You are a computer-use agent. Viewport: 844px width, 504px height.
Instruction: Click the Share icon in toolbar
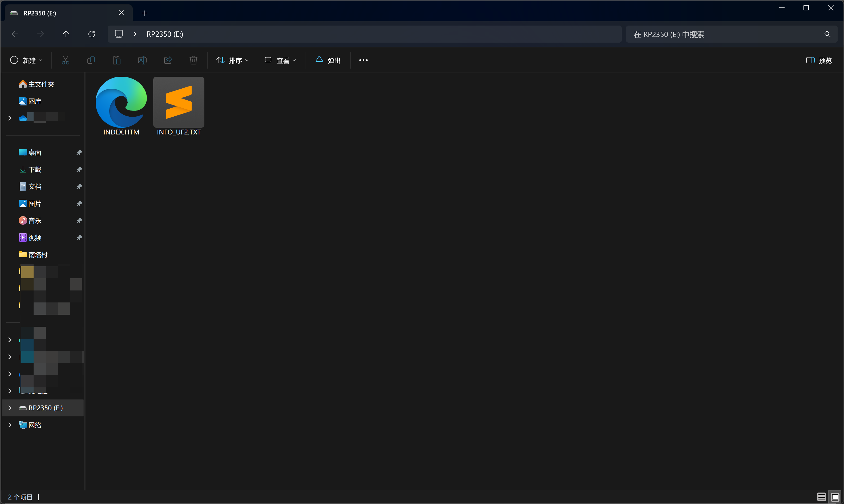168,60
